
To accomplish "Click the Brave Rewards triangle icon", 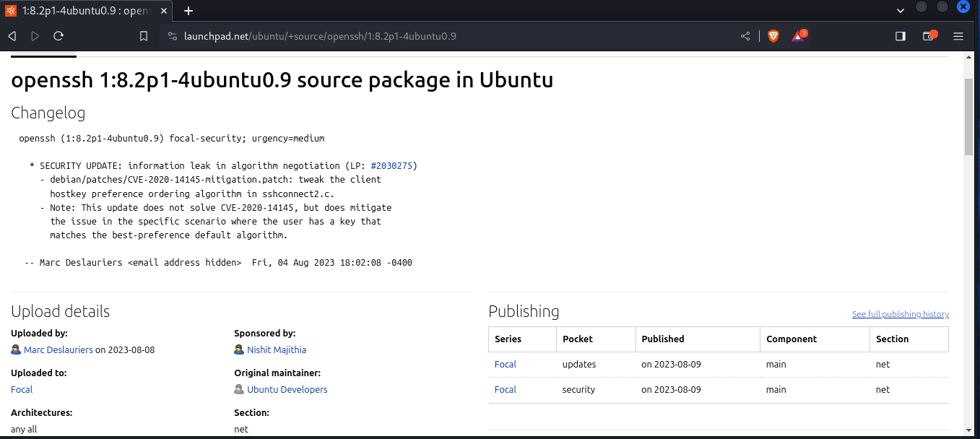I will [799, 36].
